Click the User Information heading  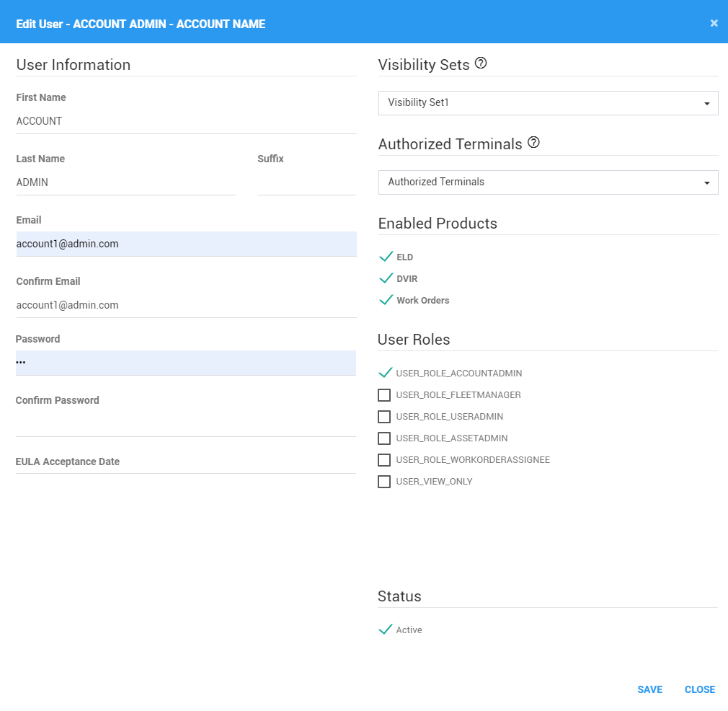click(74, 65)
